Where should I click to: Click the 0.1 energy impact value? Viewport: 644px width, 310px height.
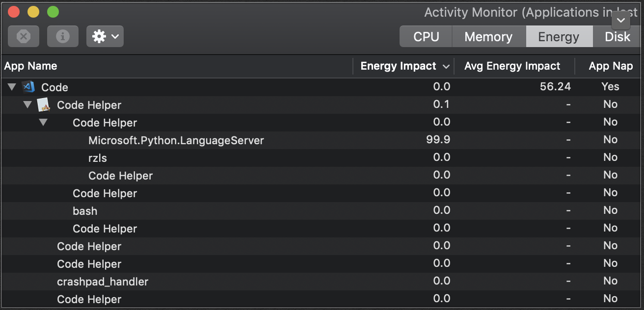(442, 104)
